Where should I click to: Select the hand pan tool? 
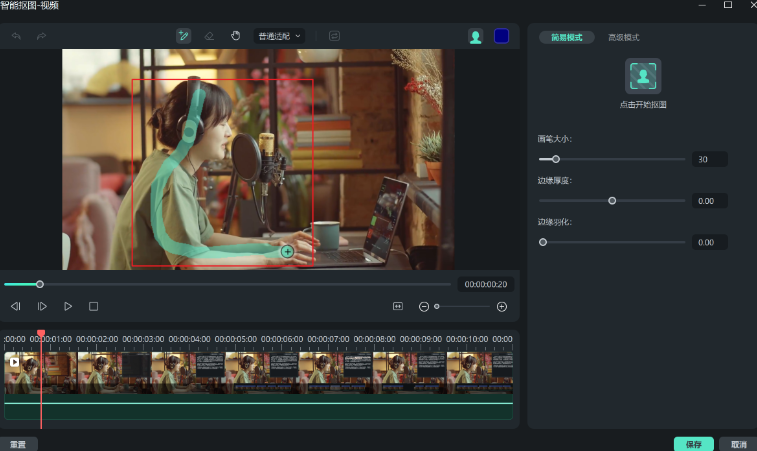tap(236, 36)
